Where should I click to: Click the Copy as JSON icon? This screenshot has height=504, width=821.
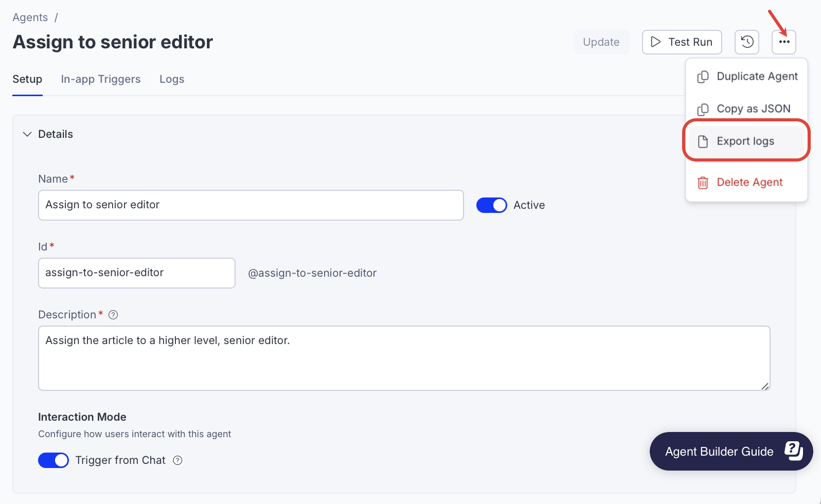pyautogui.click(x=703, y=109)
